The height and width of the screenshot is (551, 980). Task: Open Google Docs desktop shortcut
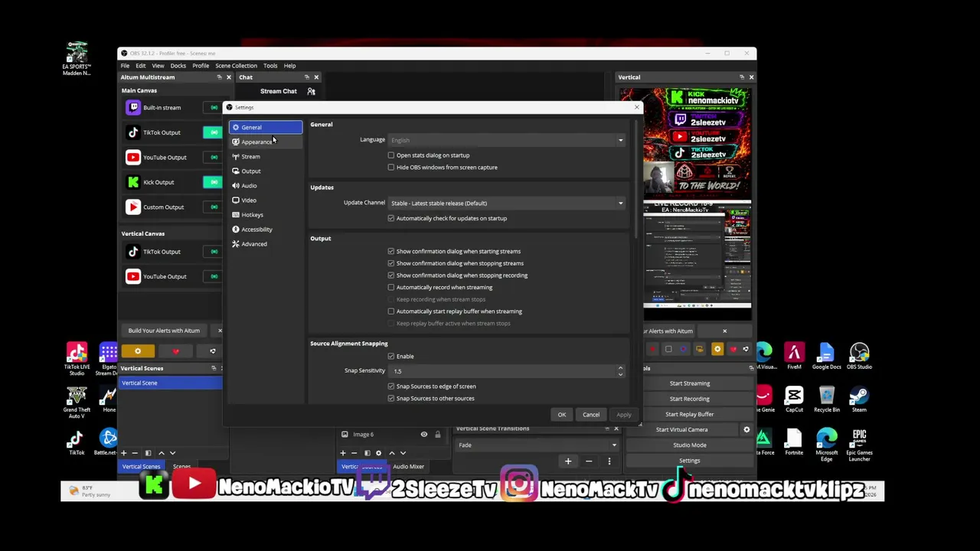(826, 357)
